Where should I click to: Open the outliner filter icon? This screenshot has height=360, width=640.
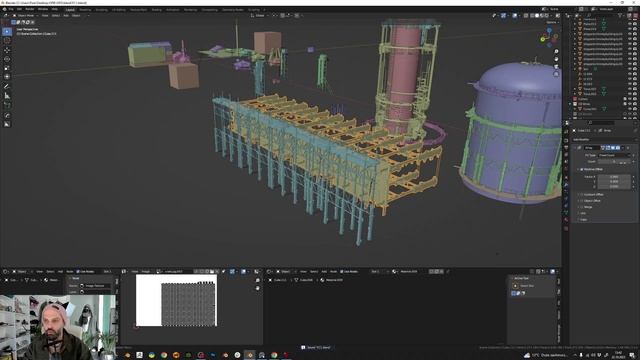coord(620,16)
